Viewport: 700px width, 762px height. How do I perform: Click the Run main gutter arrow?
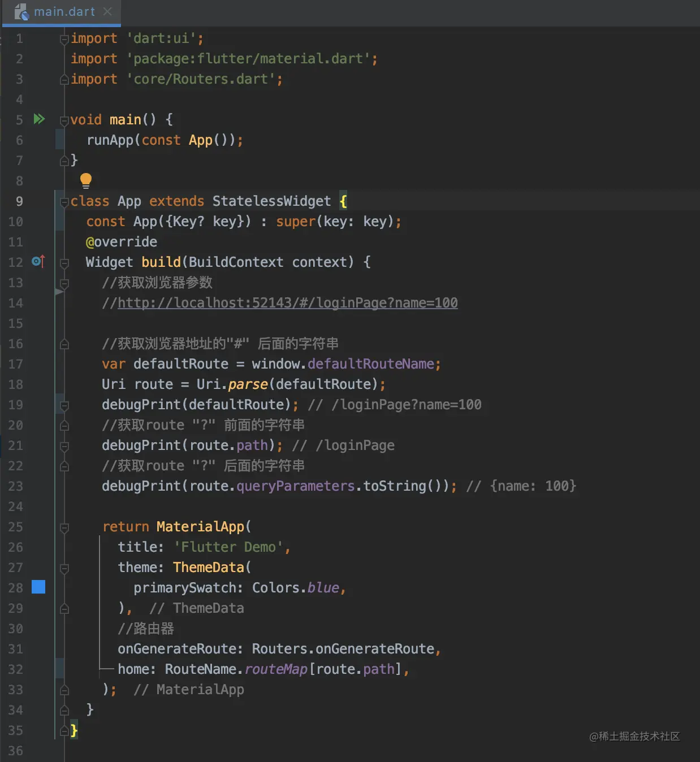(x=39, y=119)
